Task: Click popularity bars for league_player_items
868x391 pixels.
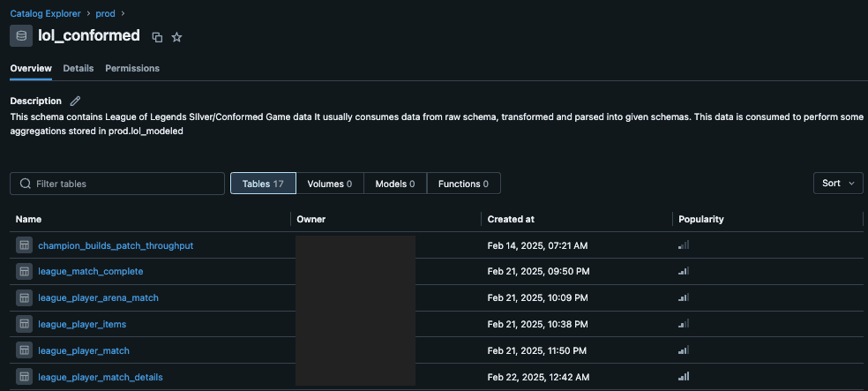Action: [x=684, y=323]
